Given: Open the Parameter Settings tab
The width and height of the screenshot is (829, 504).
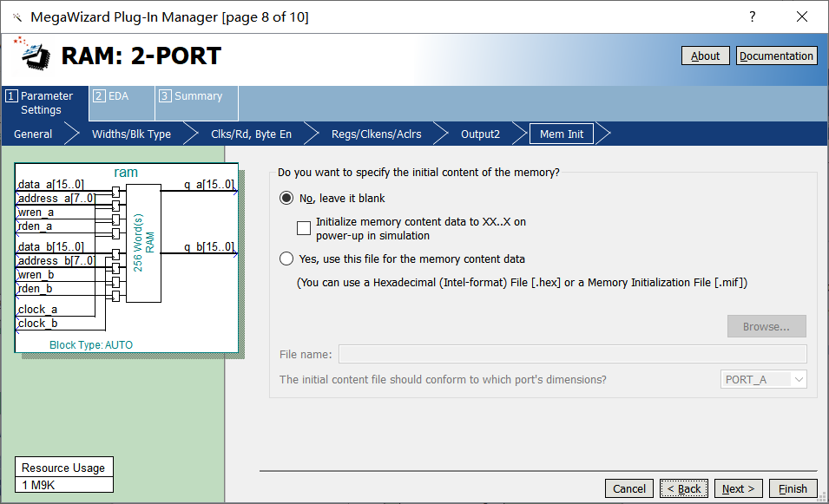Looking at the screenshot, I should coord(45,103).
